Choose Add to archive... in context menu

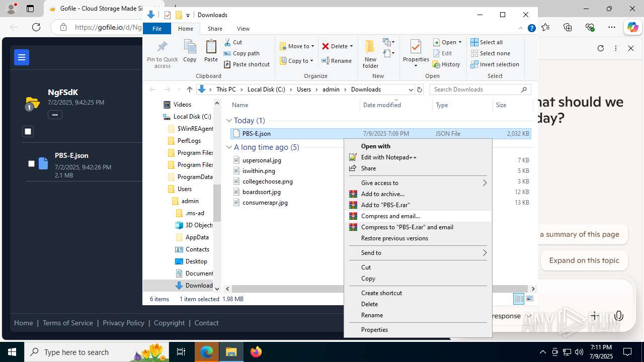point(418,194)
